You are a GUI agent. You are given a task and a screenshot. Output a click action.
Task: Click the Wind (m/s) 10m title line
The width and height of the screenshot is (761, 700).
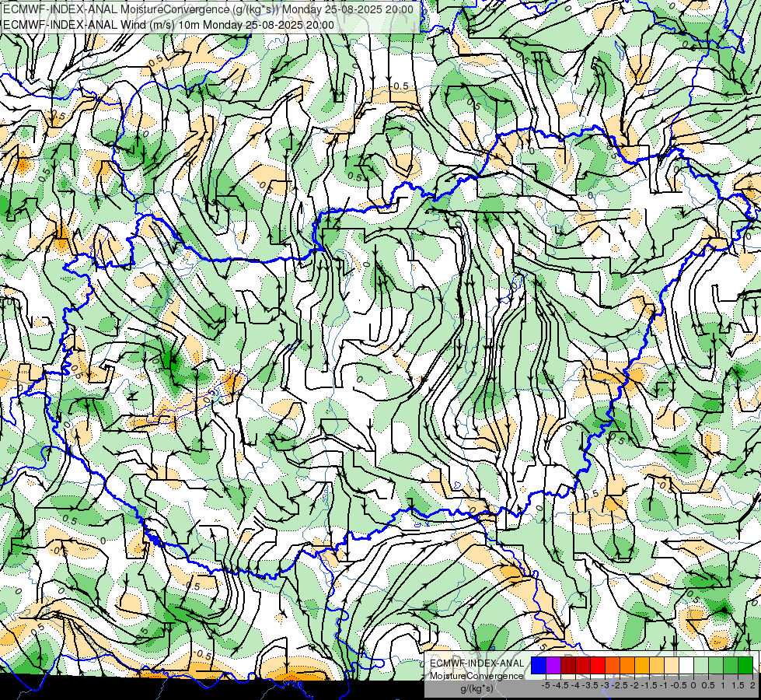169,24
